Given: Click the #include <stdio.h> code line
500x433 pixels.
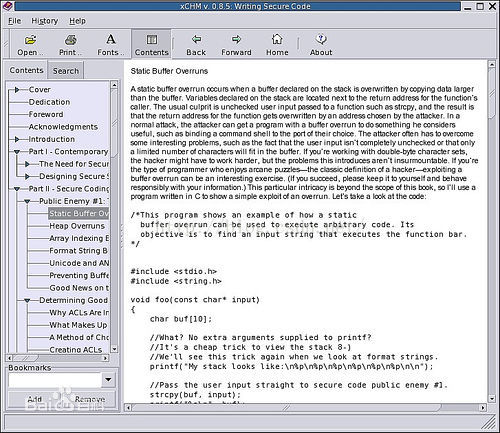Looking at the screenshot, I should (x=174, y=271).
